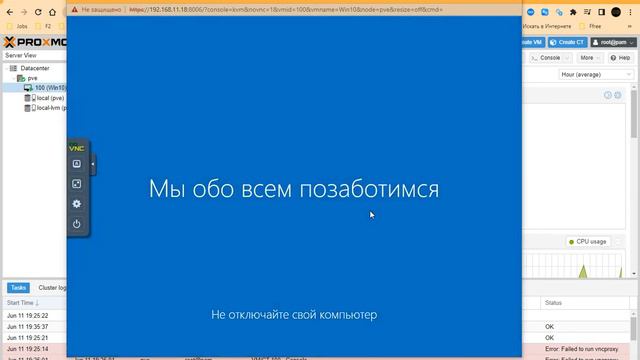The height and width of the screenshot is (360, 640).
Task: Open the Extensions puzzle piece menu
Action: (573, 12)
